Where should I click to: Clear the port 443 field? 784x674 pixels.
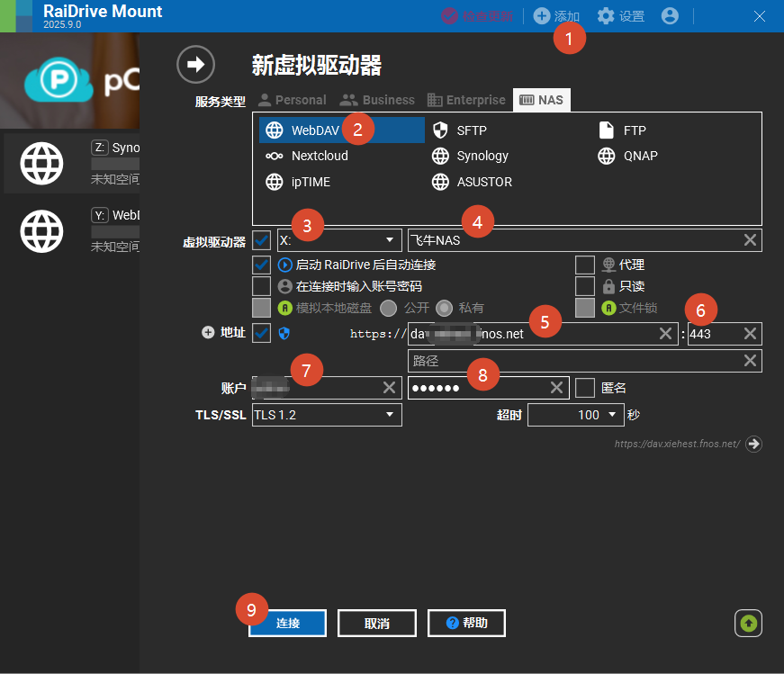coord(750,334)
